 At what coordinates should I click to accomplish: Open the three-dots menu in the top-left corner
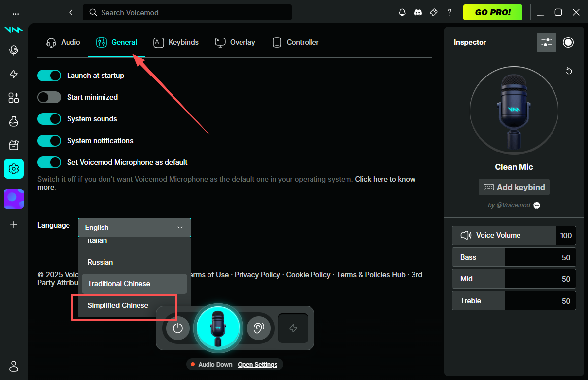[x=15, y=14]
